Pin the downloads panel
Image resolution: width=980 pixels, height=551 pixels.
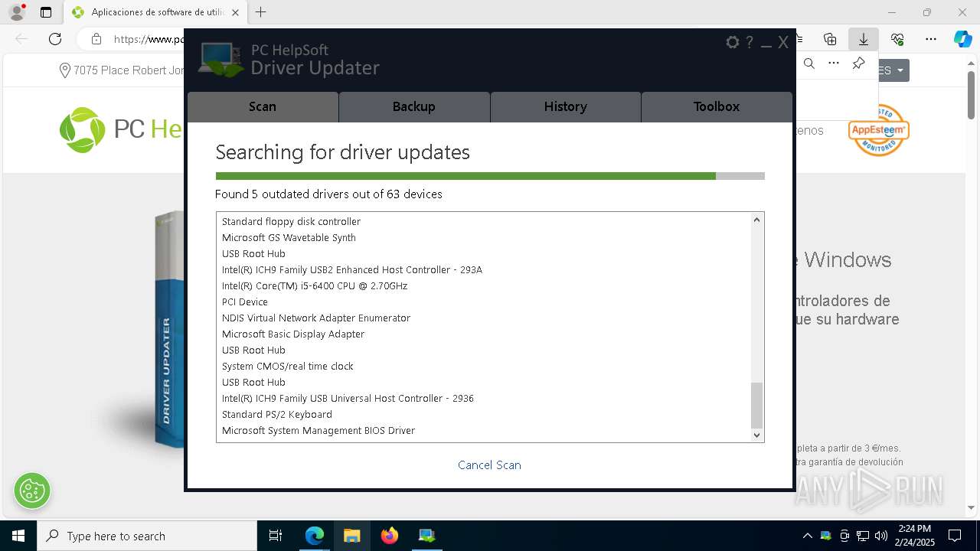(x=858, y=64)
